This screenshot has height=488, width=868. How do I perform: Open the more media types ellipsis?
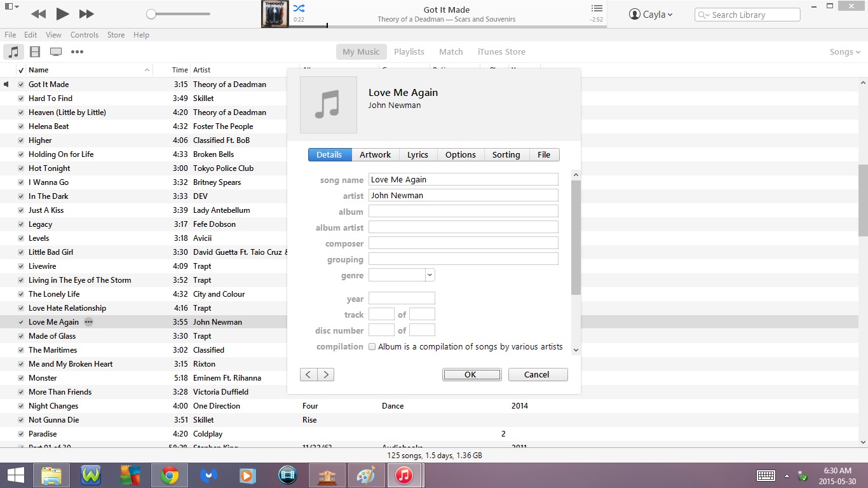pos(77,52)
